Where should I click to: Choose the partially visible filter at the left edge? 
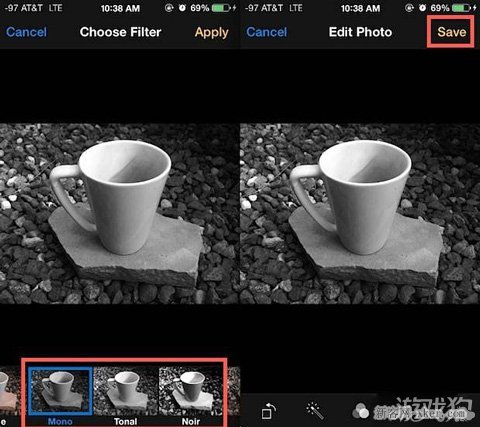(10, 391)
